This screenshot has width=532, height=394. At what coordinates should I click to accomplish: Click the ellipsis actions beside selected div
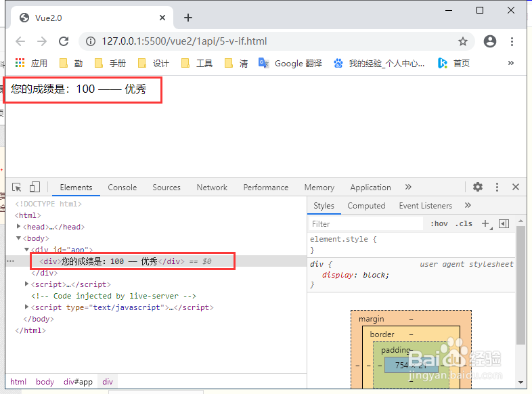(x=11, y=261)
